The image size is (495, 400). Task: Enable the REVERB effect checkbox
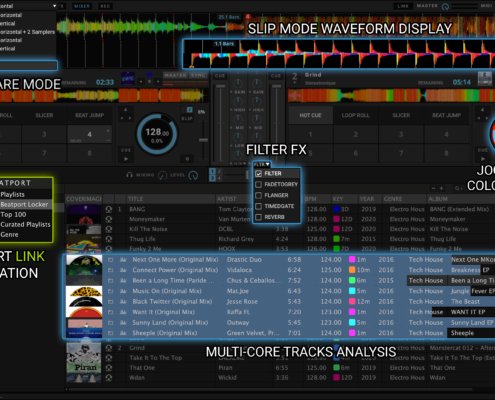point(258,217)
